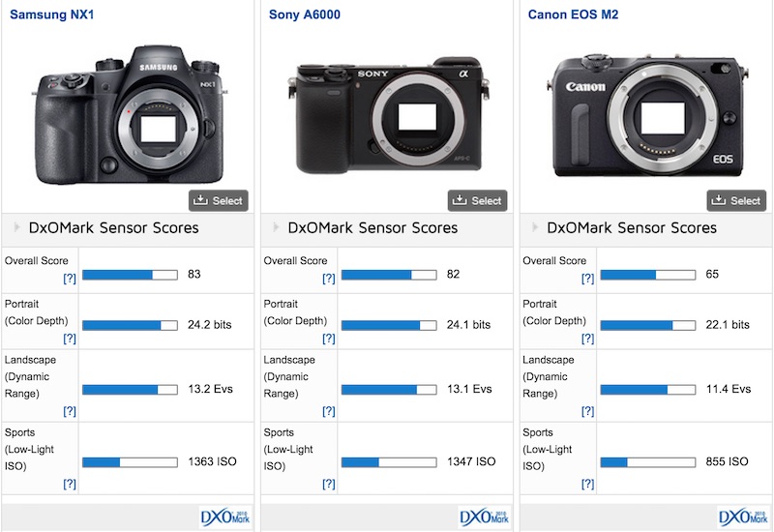The width and height of the screenshot is (774, 532).
Task: Open the Sony A6000 title link
Action: click(305, 15)
